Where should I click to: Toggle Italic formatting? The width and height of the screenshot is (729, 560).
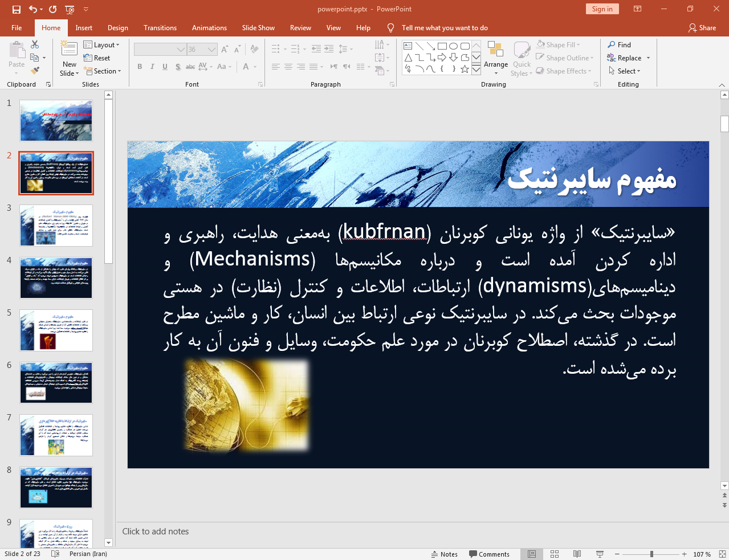[152, 67]
